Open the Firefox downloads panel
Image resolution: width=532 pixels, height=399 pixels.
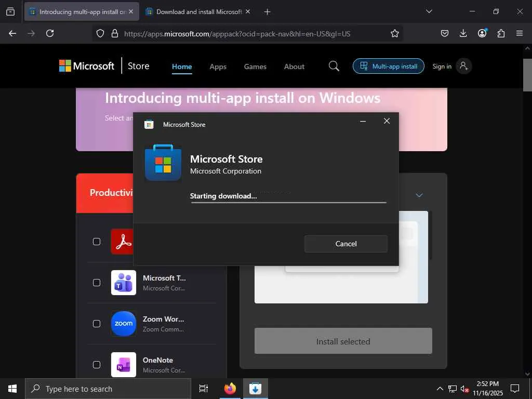(x=463, y=33)
